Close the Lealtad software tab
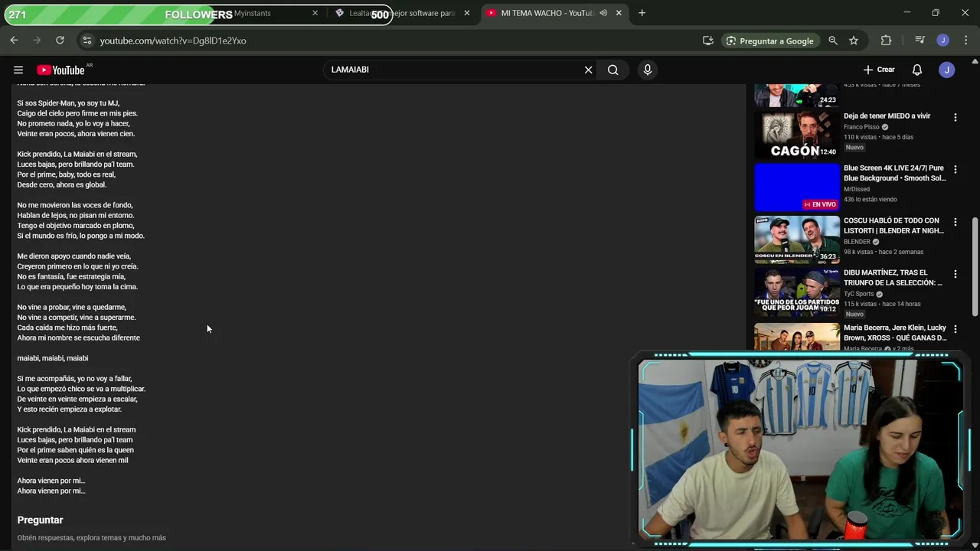Screen dimensions: 980x551 coord(467,13)
